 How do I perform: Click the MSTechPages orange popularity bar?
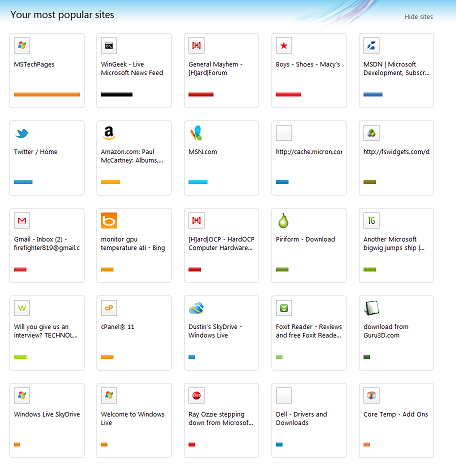[47, 95]
